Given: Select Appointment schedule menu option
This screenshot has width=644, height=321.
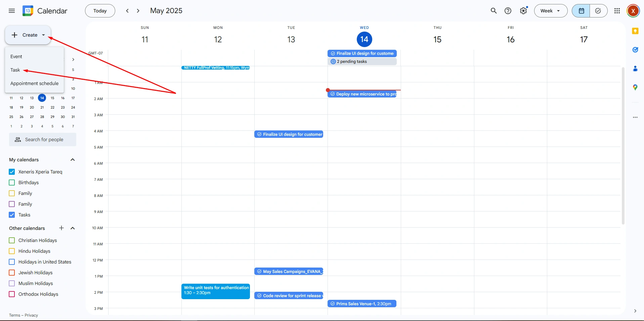Looking at the screenshot, I should coord(34,83).
